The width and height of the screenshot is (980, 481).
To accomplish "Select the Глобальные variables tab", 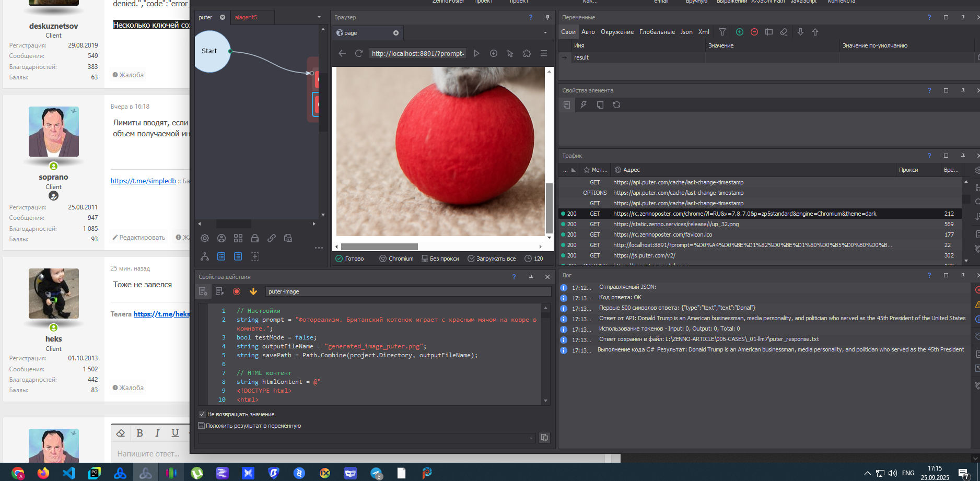I will [x=657, y=32].
